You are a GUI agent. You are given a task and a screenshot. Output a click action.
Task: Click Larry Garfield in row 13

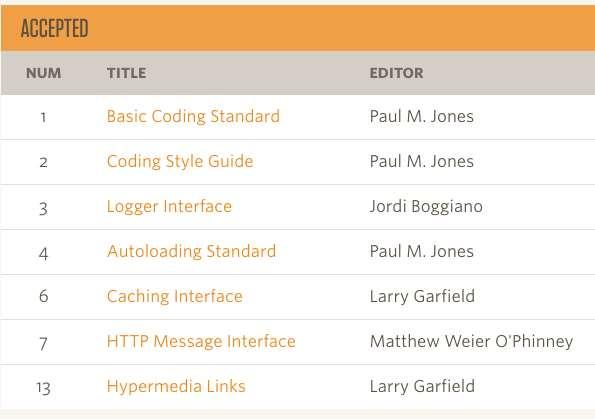click(422, 386)
